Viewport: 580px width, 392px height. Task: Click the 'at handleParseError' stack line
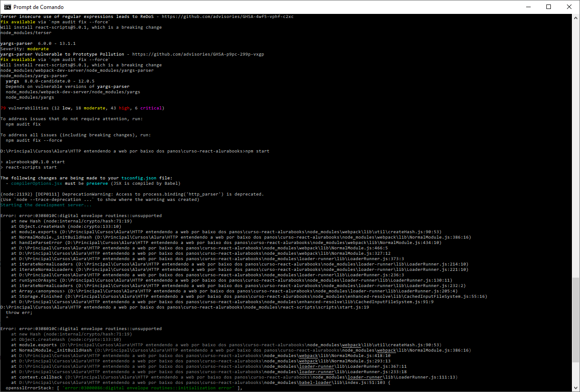(227, 243)
